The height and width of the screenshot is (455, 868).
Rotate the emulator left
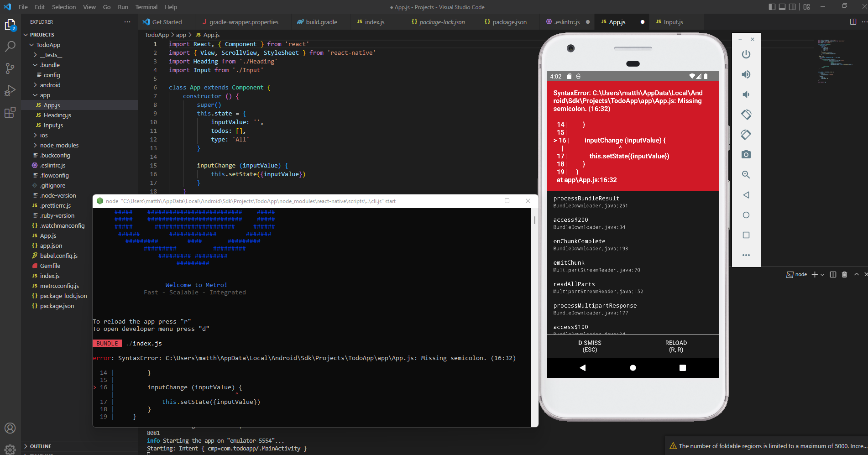(746, 115)
